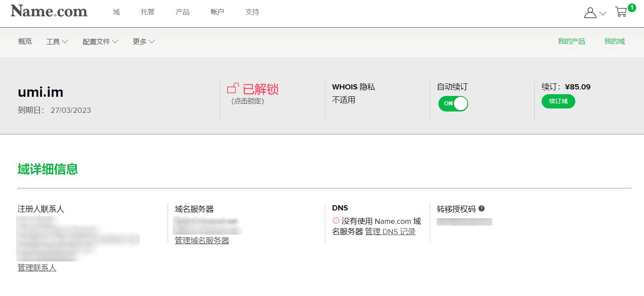
Task: Click the Name.com logo
Action: coord(49,11)
